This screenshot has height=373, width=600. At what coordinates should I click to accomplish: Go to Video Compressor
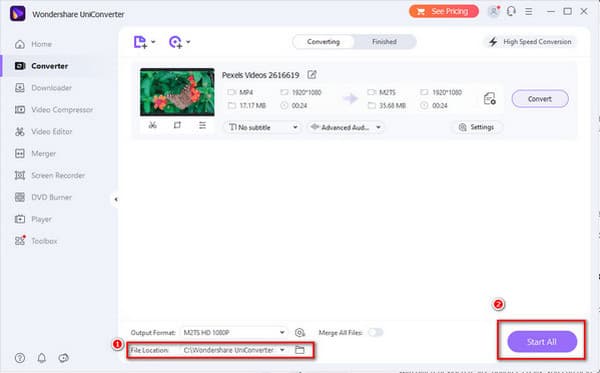tap(54, 109)
